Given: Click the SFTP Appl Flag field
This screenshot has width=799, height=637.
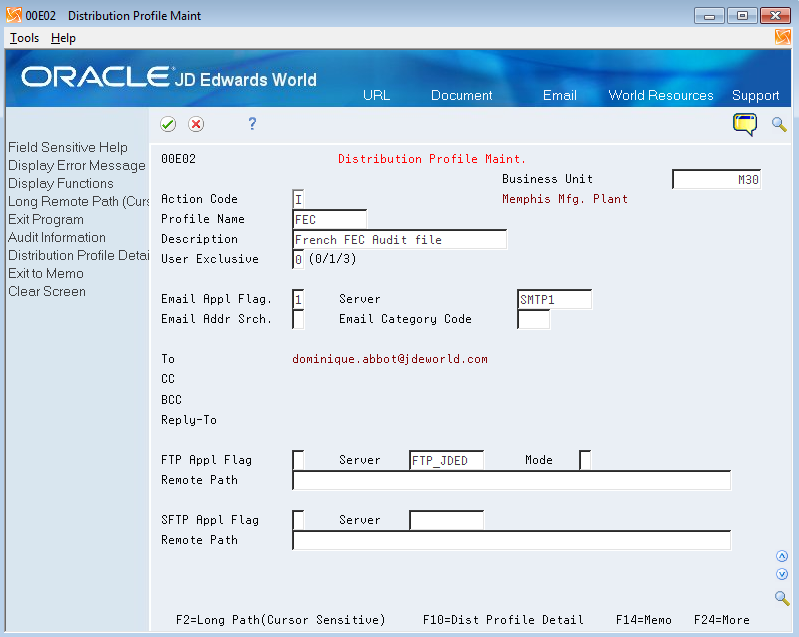Looking at the screenshot, I should [x=298, y=520].
